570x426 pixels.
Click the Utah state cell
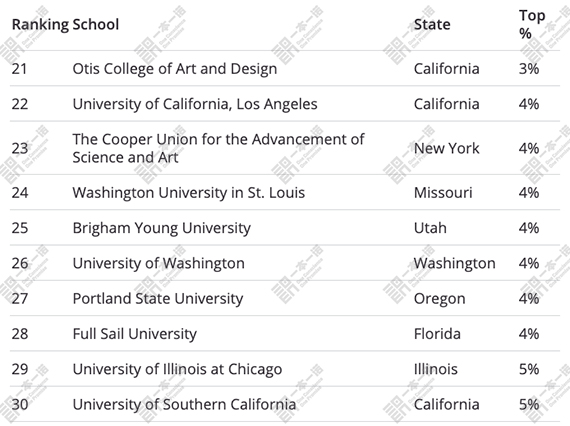tap(430, 228)
